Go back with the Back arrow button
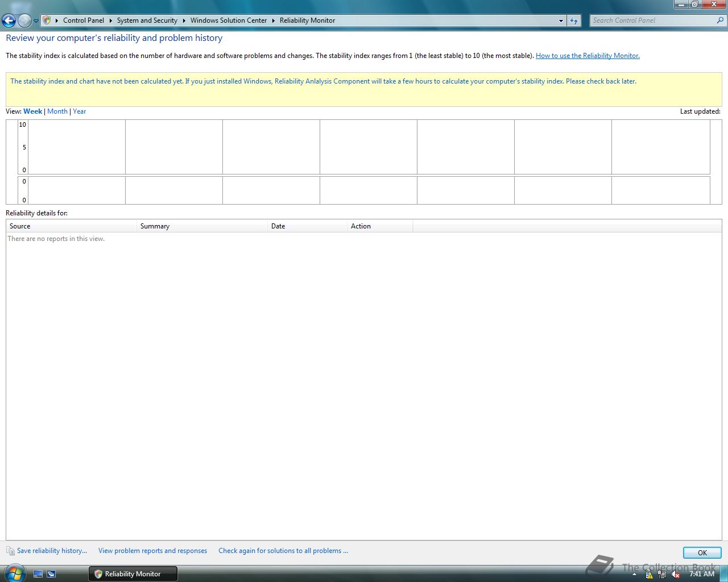This screenshot has width=728, height=582. (x=9, y=20)
